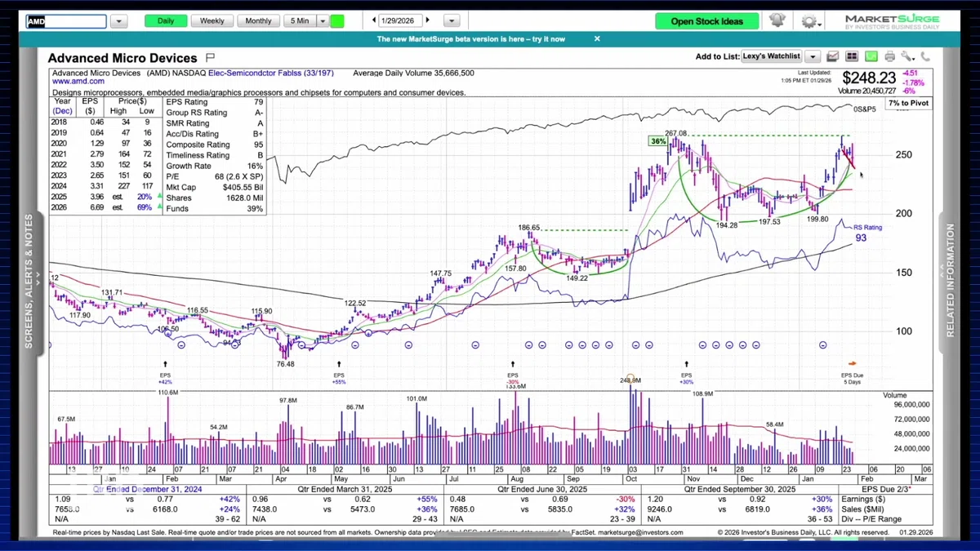Click the 76.48 low price label
Screen dimensions: 980x551
286,365
